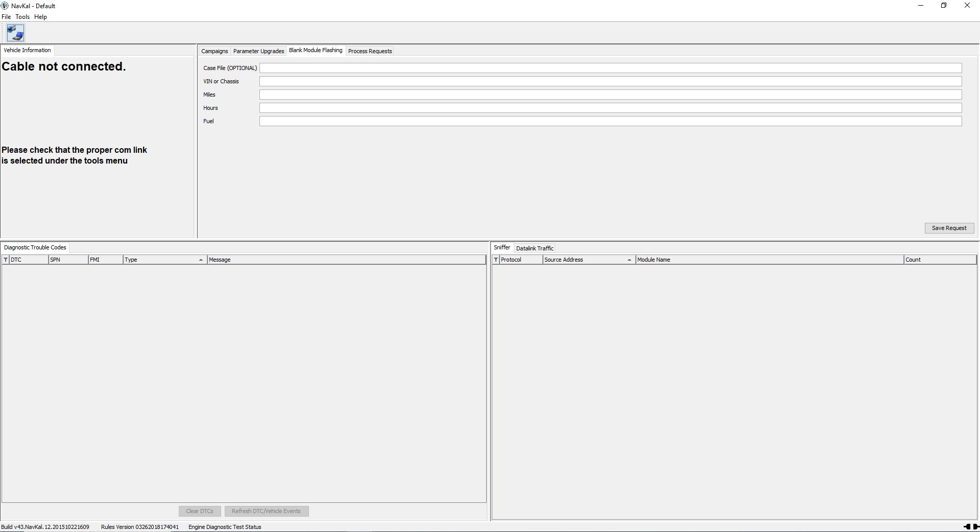
Task: Click the Engine Diagnostic Test Status text
Action: point(225,527)
